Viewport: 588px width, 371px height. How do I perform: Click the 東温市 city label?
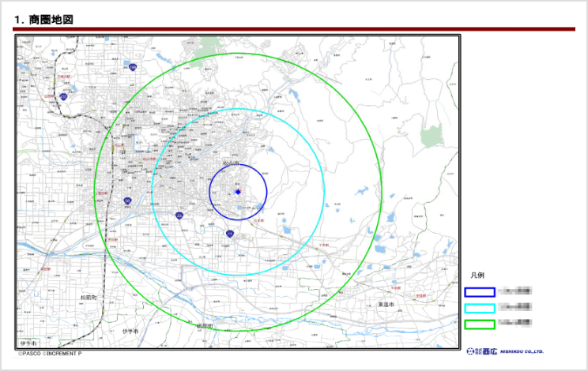point(386,304)
